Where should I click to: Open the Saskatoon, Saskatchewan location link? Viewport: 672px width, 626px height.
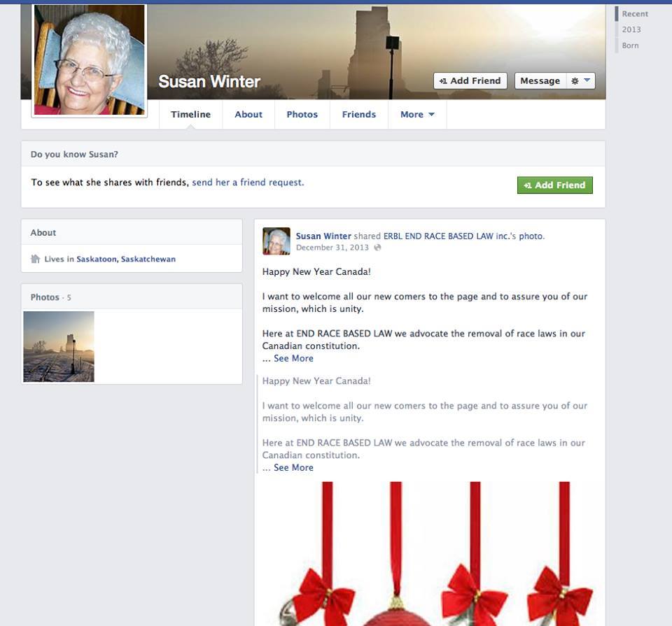click(126, 259)
